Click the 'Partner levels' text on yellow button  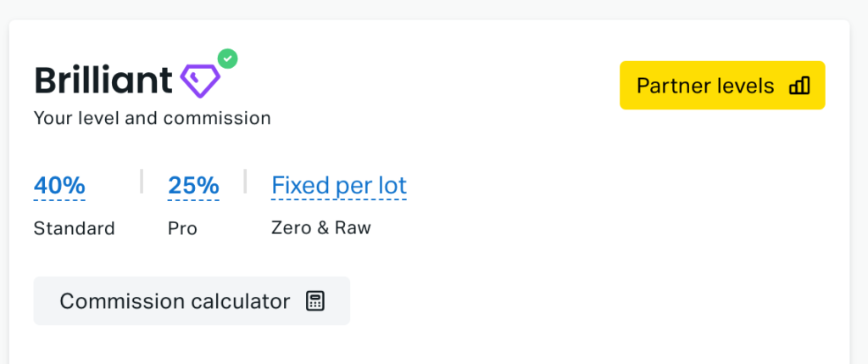point(705,86)
